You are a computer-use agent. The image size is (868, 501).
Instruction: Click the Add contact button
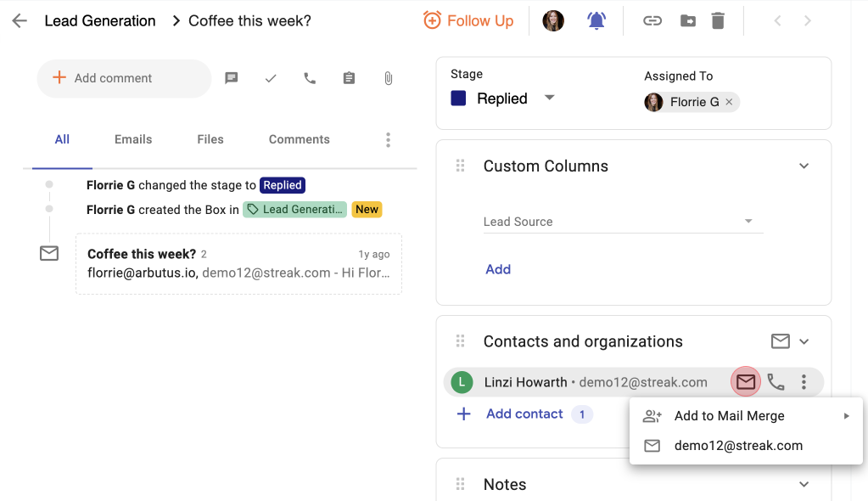510,414
